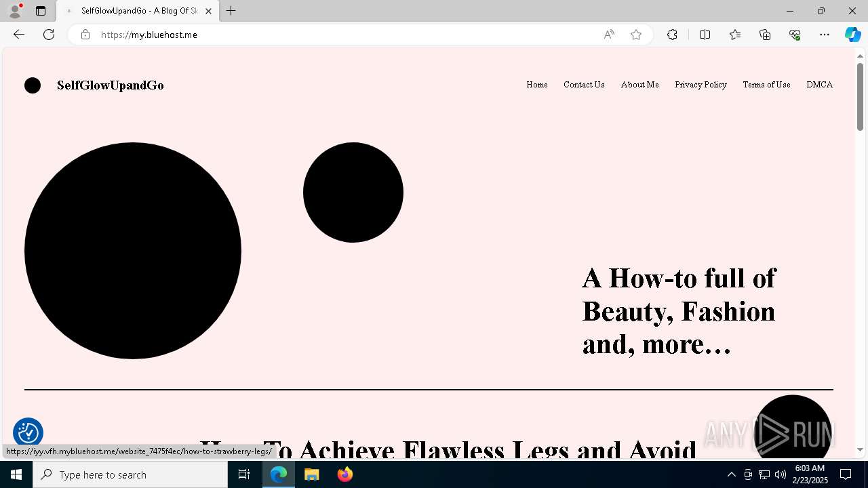Image resolution: width=868 pixels, height=488 pixels.
Task: Open a new browser tab
Action: point(231,11)
